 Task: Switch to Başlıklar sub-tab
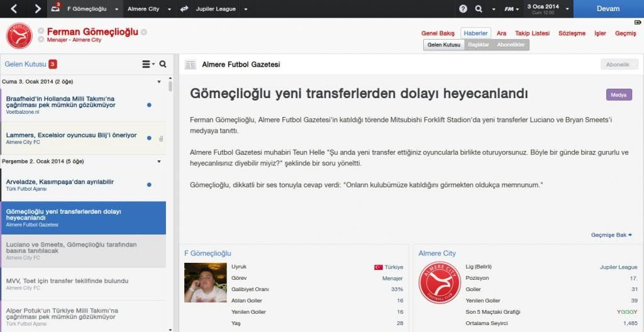click(479, 45)
